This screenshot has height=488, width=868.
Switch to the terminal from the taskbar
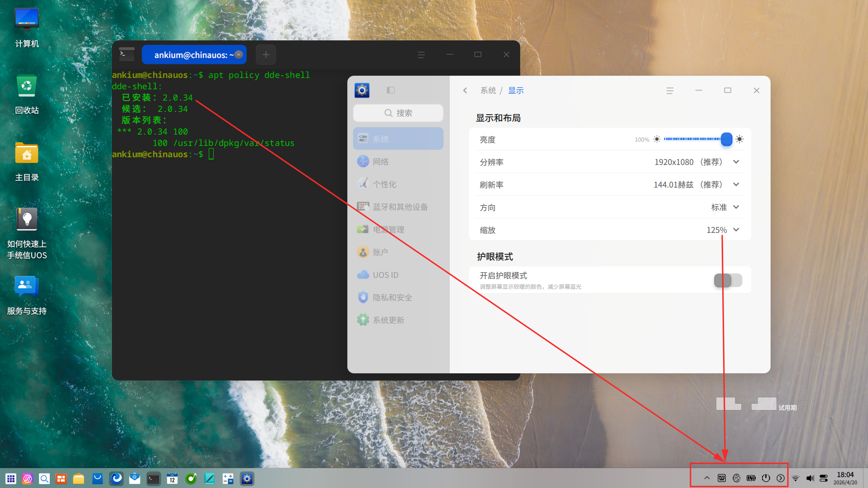coord(153,478)
